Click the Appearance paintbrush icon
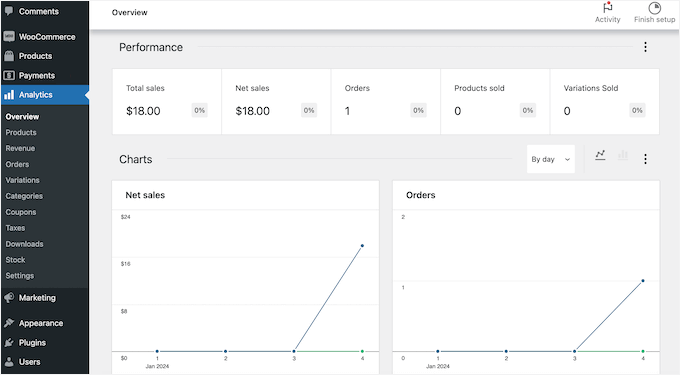 coord(9,323)
